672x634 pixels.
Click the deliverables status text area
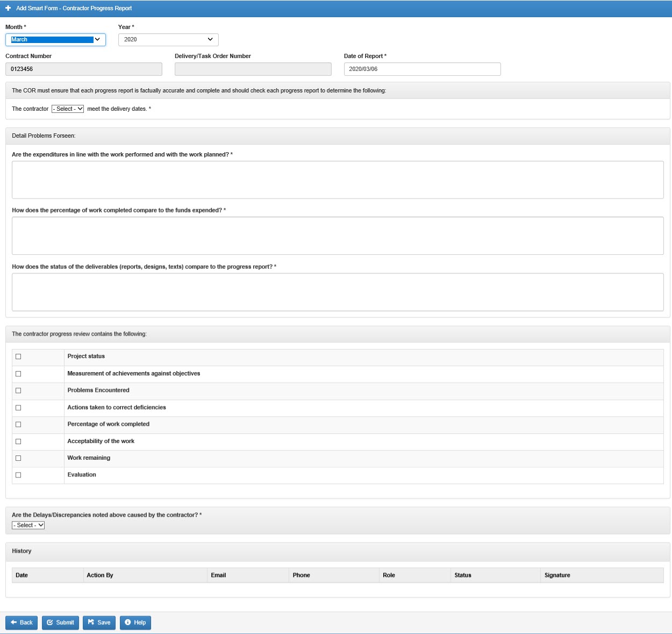pyautogui.click(x=338, y=292)
